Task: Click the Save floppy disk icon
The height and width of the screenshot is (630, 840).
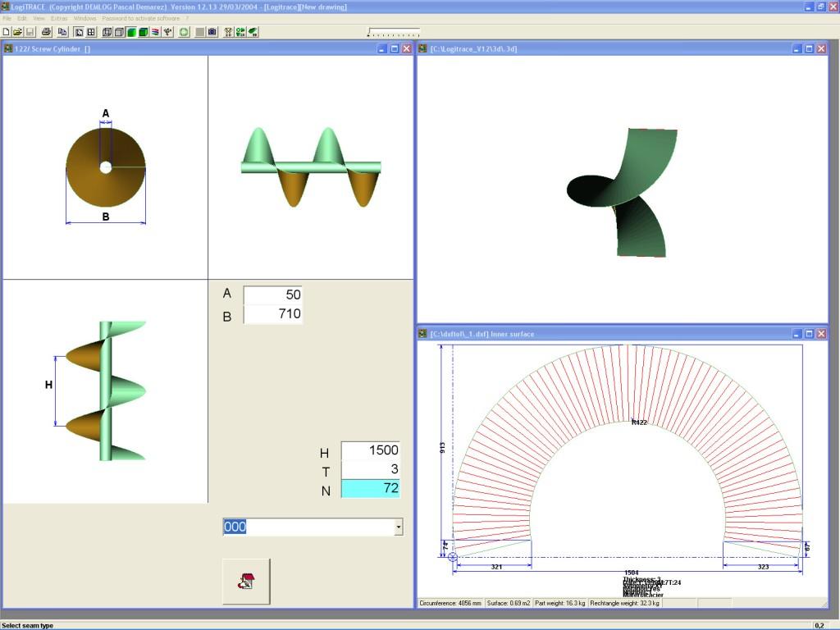Action: pos(30,32)
